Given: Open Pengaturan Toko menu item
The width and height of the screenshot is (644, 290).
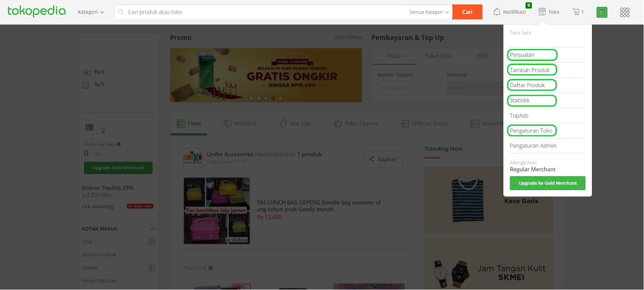Looking at the screenshot, I should click(532, 130).
